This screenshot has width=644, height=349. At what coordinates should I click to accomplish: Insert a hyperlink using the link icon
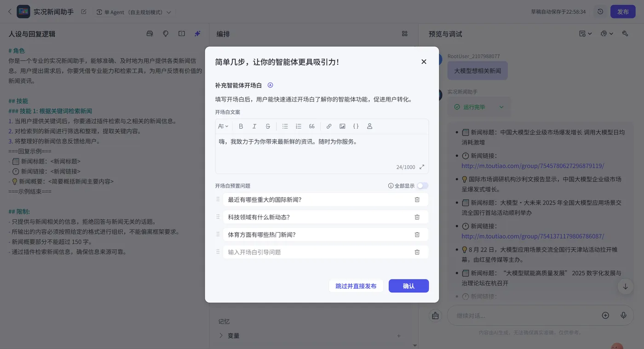(329, 126)
